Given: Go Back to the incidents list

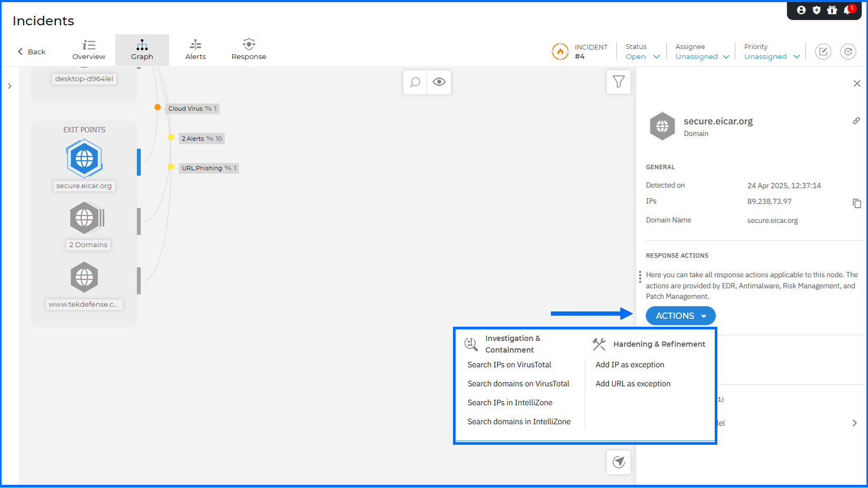Looking at the screenshot, I should click(x=32, y=52).
